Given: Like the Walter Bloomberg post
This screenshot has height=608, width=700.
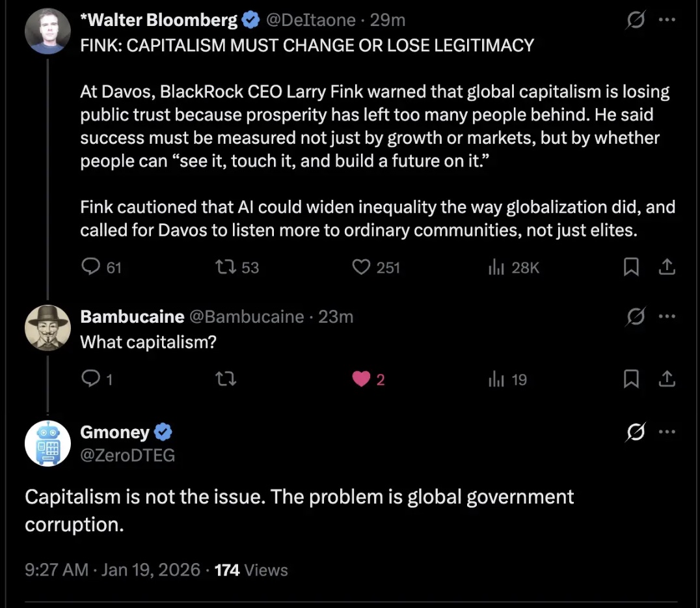Looking at the screenshot, I should point(361,268).
